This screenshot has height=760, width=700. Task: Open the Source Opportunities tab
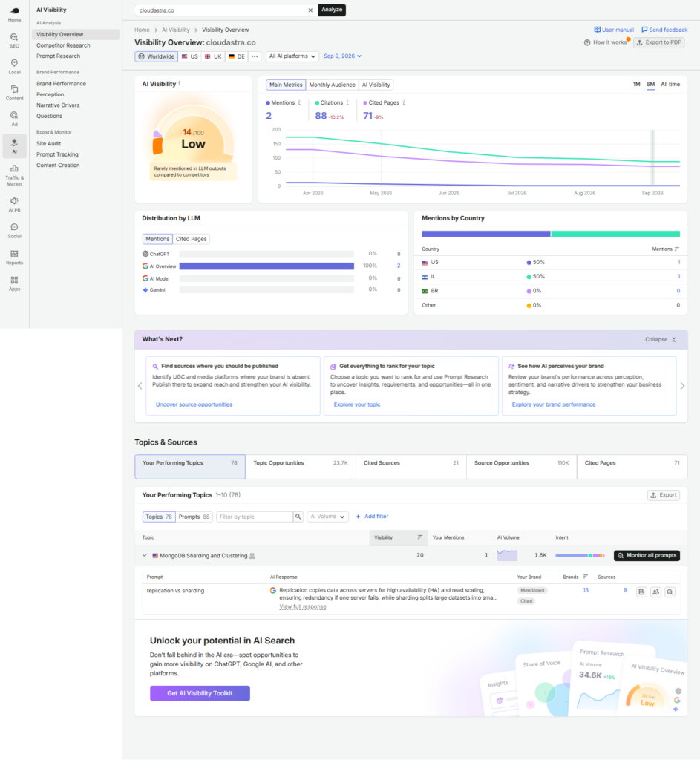coord(522,467)
